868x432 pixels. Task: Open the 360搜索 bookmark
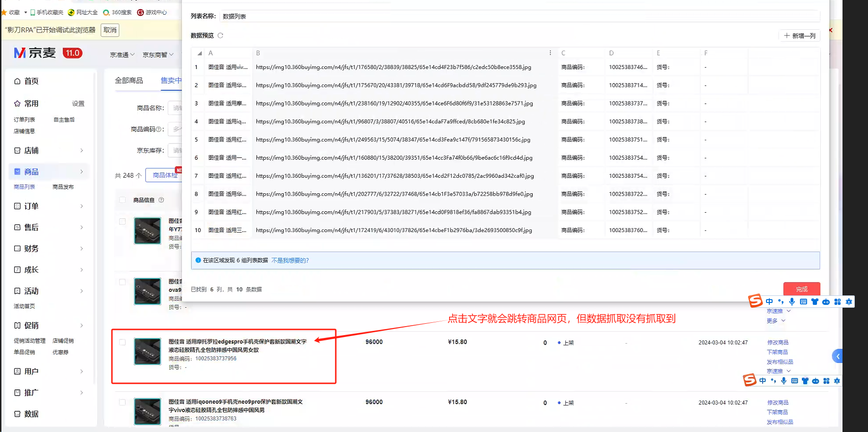pos(118,12)
